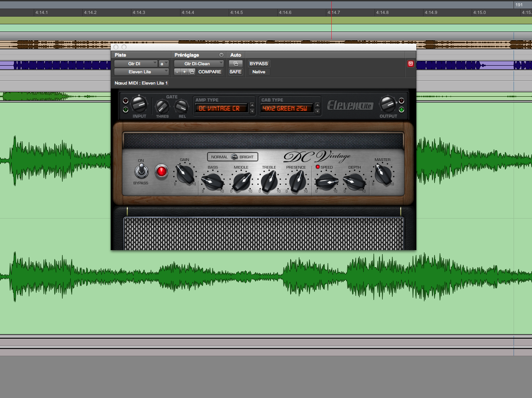Click the Piste header label
This screenshot has width=532, height=398.
[121, 55]
